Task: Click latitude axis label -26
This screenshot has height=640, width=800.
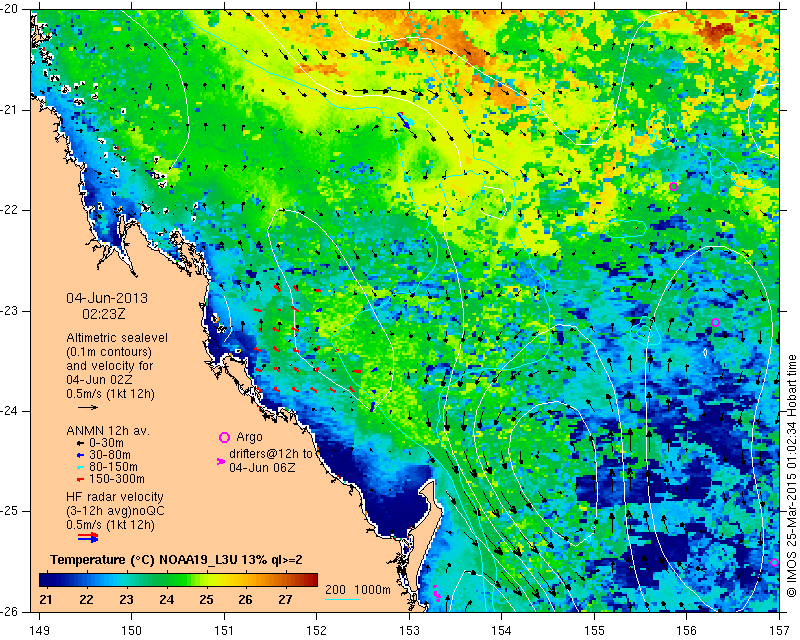Action: (x=10, y=611)
